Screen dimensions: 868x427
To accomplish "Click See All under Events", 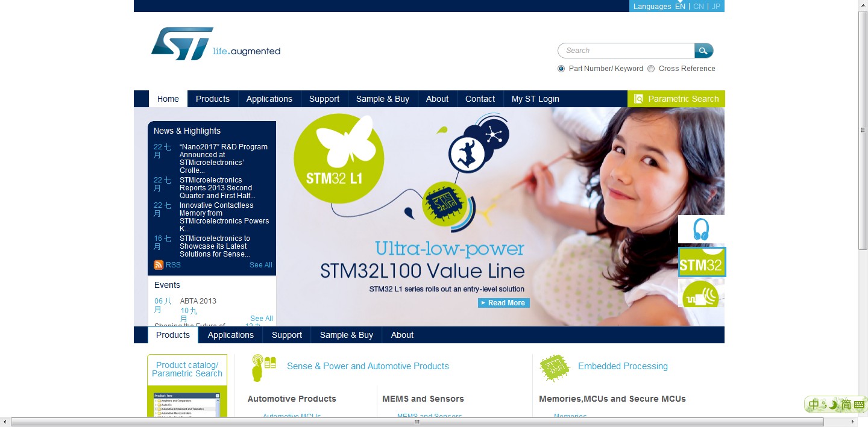I will pyautogui.click(x=262, y=319).
